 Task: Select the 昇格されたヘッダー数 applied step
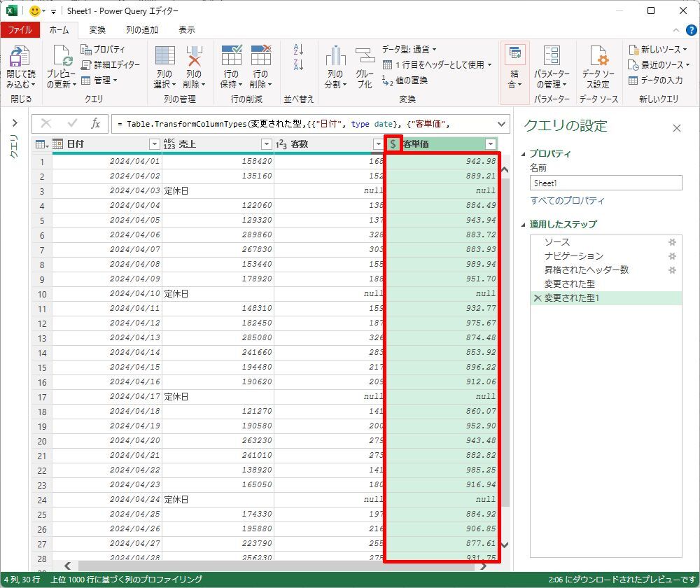point(587,270)
